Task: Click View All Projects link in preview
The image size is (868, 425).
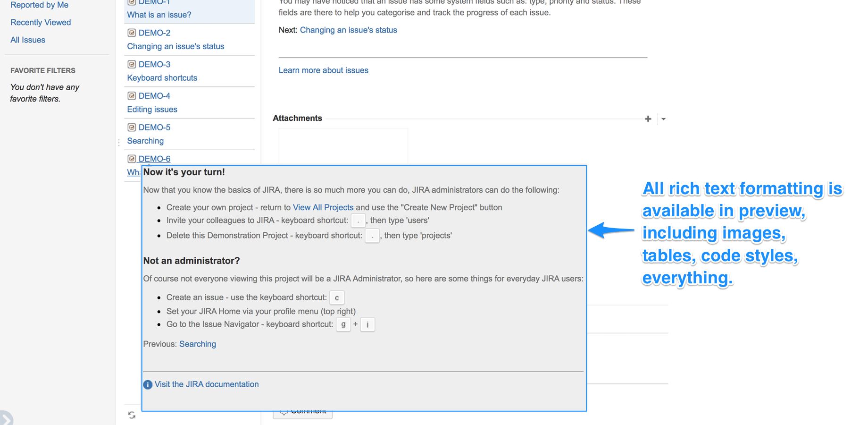Action: coord(323,207)
